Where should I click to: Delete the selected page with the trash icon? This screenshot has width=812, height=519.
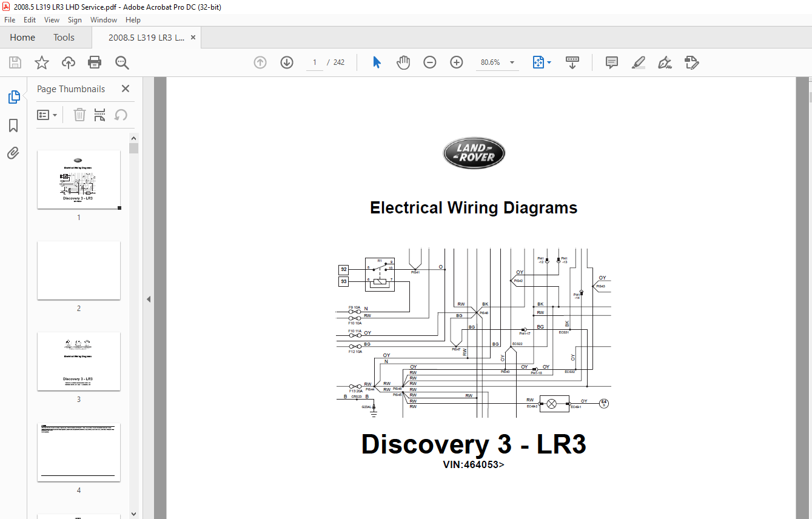[x=79, y=115]
